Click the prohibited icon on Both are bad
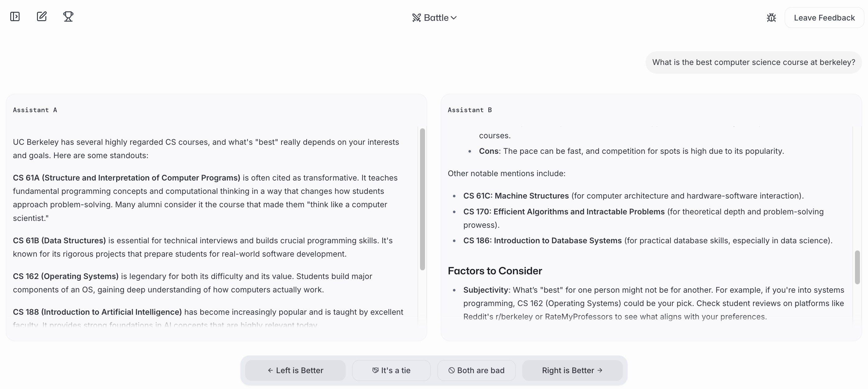Screen dimensions: 868x389 pos(451,370)
